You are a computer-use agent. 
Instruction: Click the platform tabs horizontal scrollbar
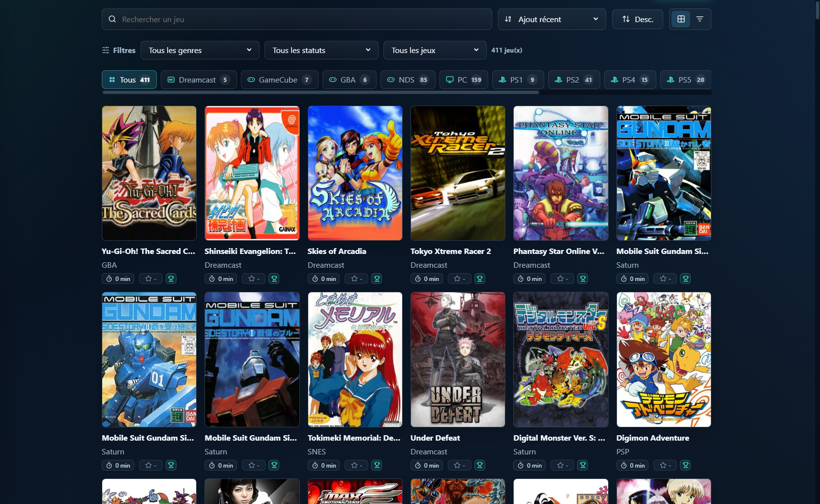coord(321,92)
